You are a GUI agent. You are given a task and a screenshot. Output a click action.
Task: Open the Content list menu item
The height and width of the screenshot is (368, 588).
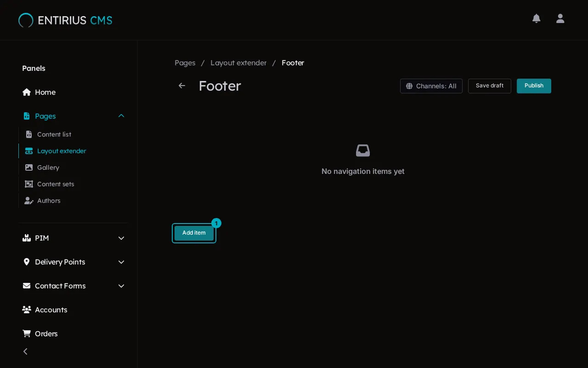click(x=54, y=134)
